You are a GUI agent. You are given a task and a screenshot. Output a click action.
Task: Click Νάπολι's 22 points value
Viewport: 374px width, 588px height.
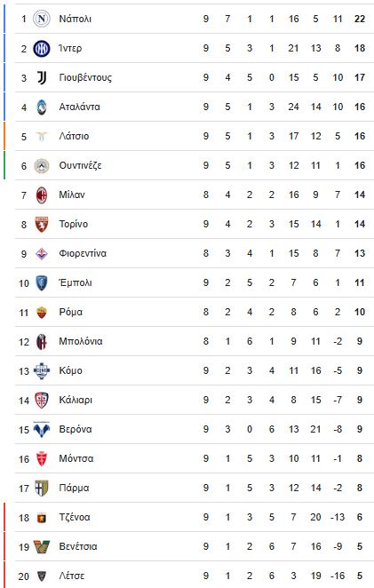click(x=360, y=19)
